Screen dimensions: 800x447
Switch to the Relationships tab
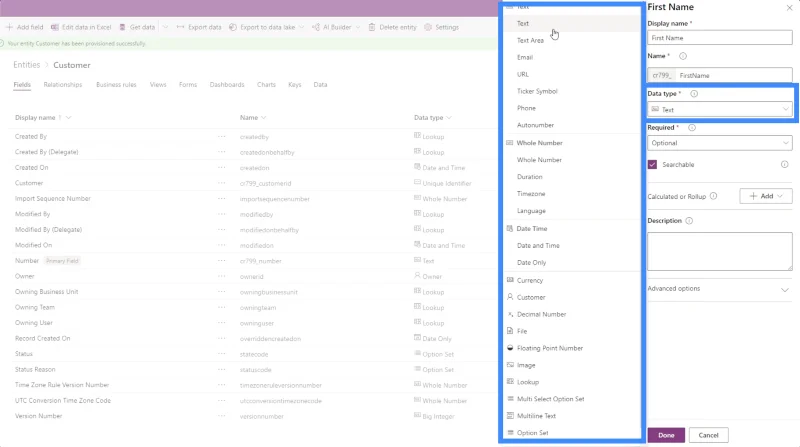tap(63, 85)
